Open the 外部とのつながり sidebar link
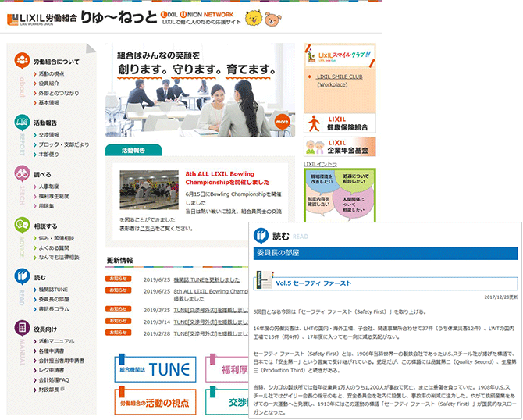Screen dimensions: 523x420 (x=59, y=93)
